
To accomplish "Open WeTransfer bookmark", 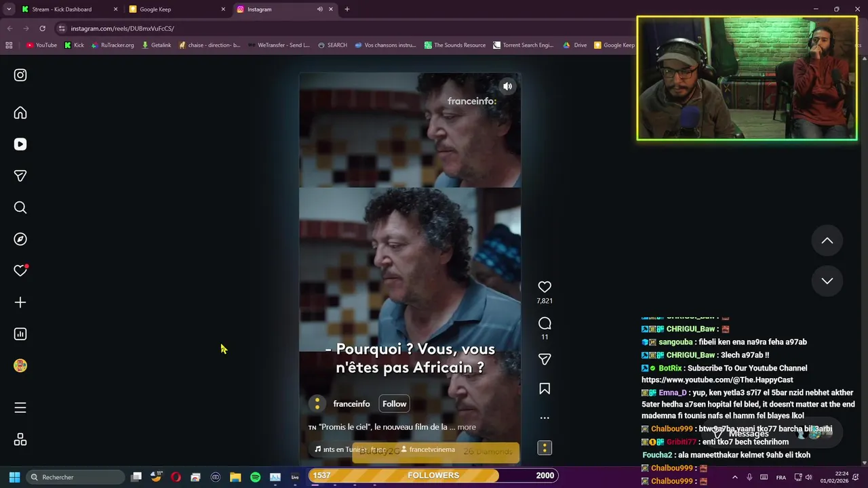I will [279, 45].
